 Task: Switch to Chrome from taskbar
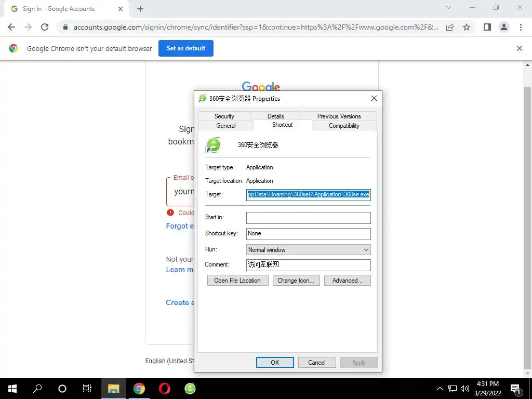139,389
